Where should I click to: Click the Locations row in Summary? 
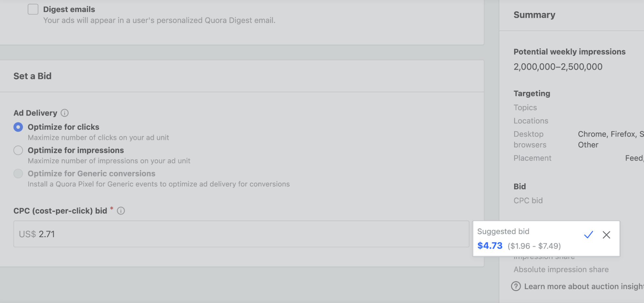[x=531, y=121]
